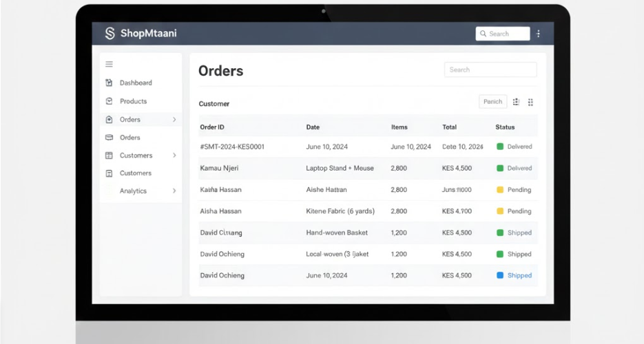Click yellow status swatch in Kaiha Hassan row
The height and width of the screenshot is (344, 644).
[500, 190]
